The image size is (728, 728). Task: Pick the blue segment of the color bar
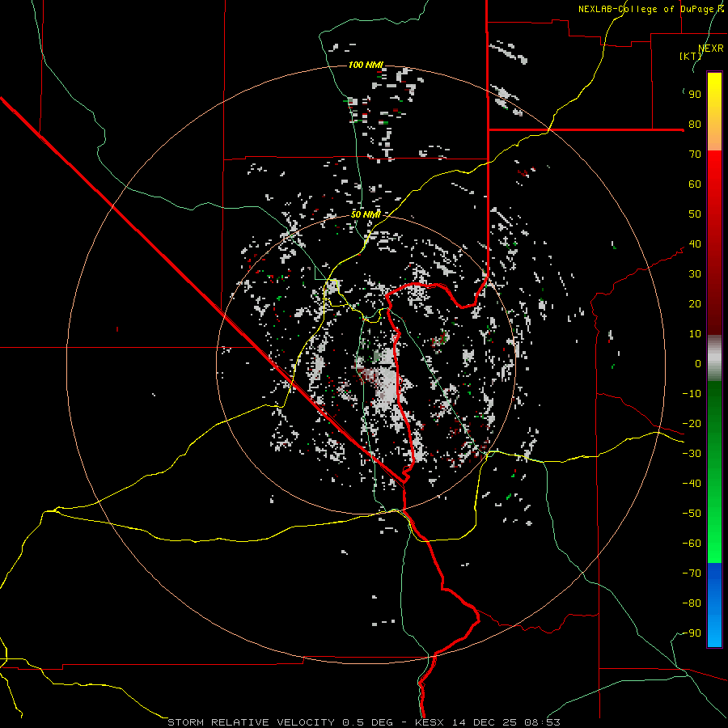click(714, 605)
